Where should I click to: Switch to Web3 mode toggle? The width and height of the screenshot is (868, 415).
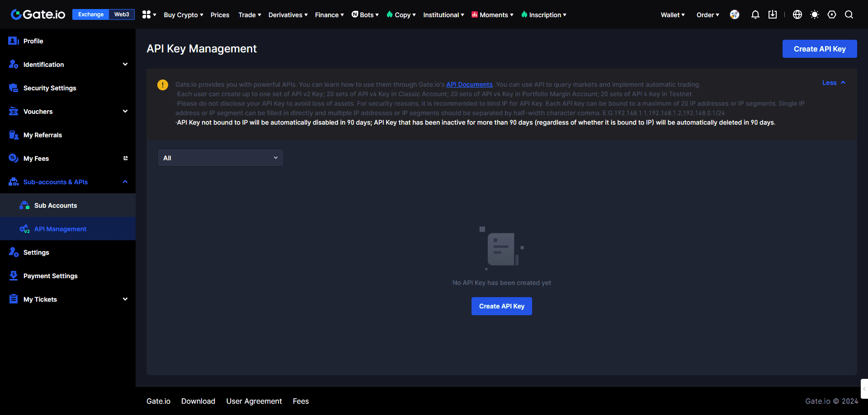tap(122, 14)
